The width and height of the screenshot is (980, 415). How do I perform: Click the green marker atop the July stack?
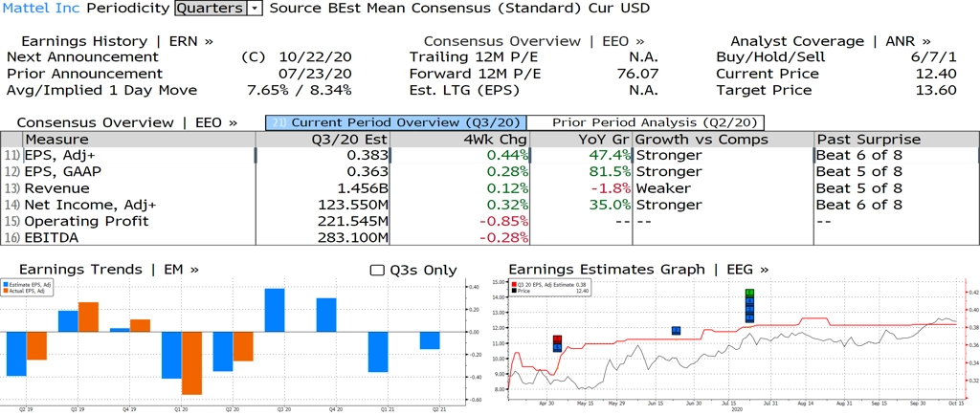coord(750,293)
